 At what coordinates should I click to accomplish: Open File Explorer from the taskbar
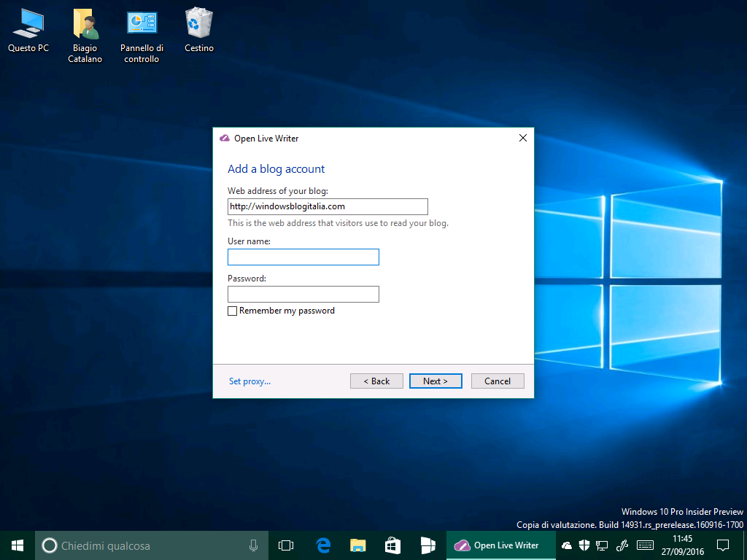pos(357,545)
